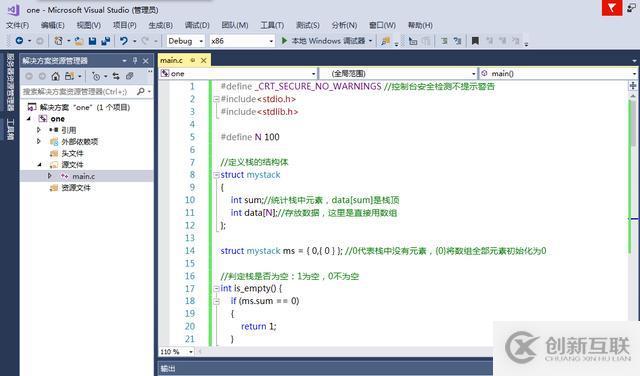Viewport: 640px width, 376px height.
Task: Click the split-editor handle above the scrollbar
Action: pyautogui.click(x=633, y=85)
